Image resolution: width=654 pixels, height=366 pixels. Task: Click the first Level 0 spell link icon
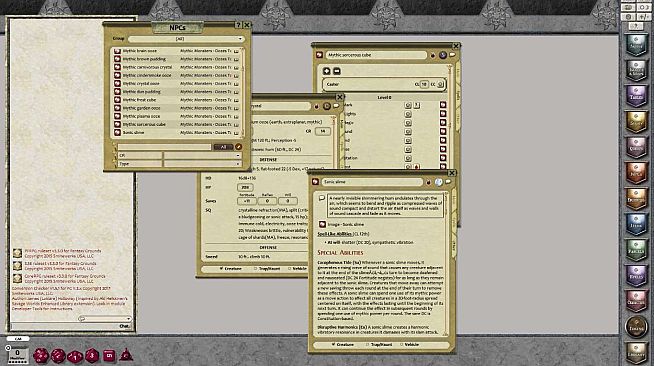click(x=443, y=105)
